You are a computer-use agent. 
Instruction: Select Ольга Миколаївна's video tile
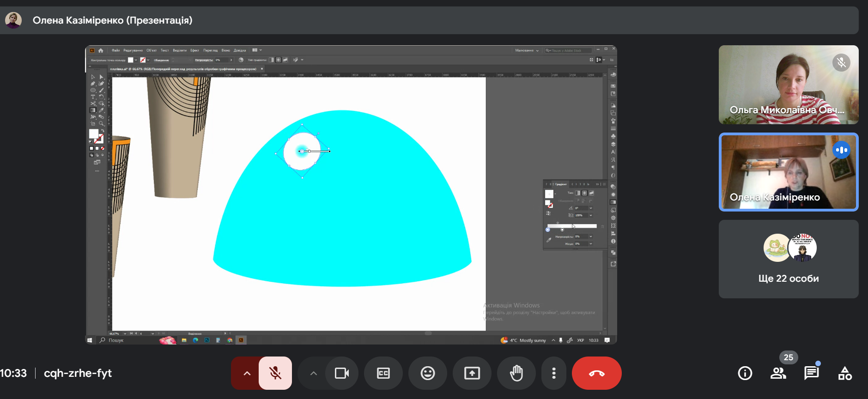(789, 85)
